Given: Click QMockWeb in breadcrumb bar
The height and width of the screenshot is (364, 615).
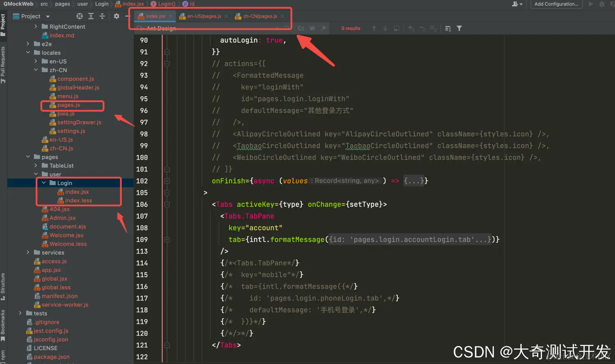Looking at the screenshot, I should click(x=18, y=4).
